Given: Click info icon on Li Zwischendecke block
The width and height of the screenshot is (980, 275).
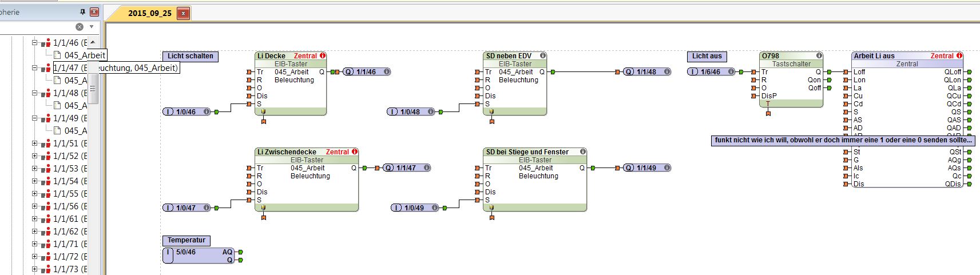Looking at the screenshot, I should coord(355,152).
